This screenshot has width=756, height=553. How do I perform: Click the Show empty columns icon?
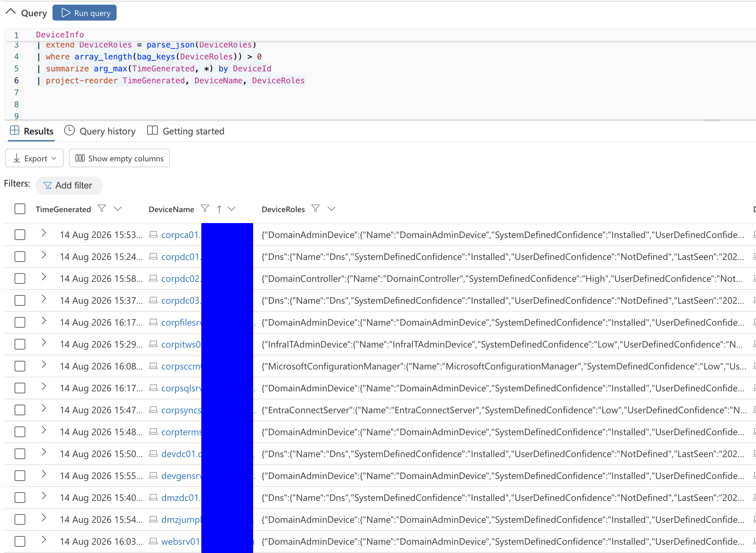80,158
